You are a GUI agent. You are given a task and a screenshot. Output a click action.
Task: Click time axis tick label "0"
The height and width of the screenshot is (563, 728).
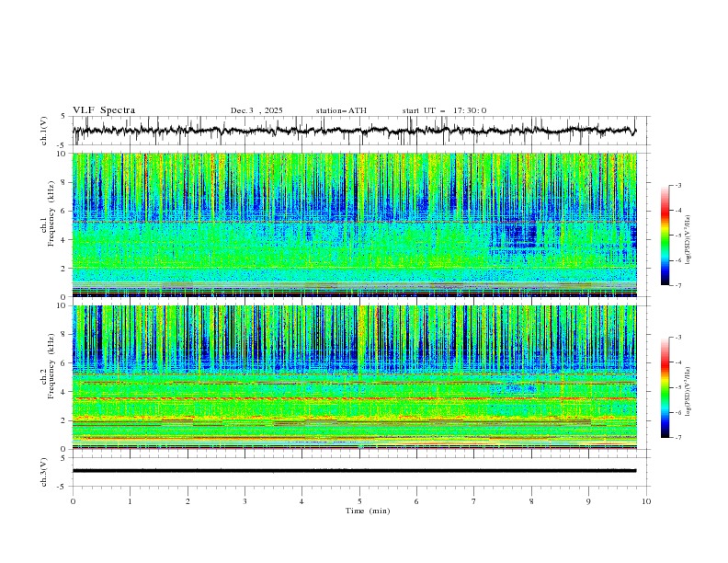tap(73, 501)
